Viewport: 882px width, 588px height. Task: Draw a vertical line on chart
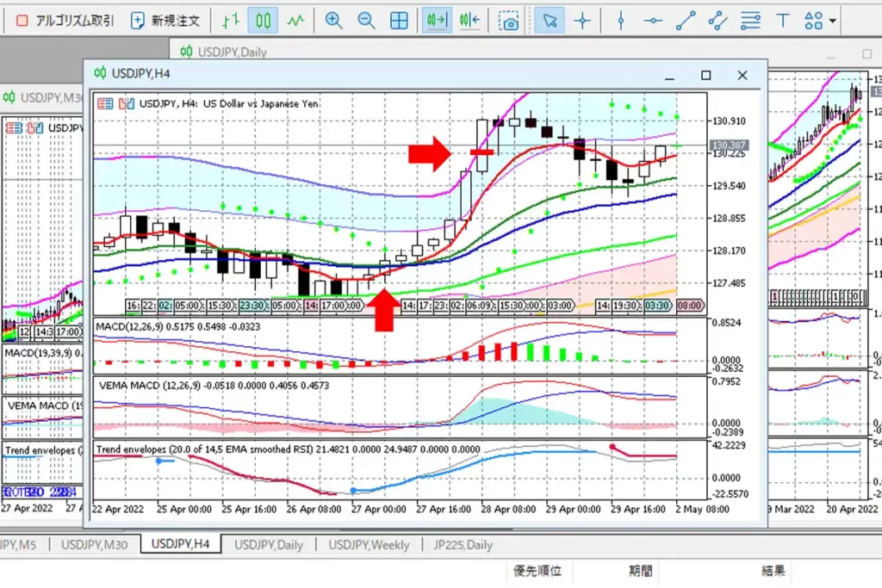tap(620, 21)
